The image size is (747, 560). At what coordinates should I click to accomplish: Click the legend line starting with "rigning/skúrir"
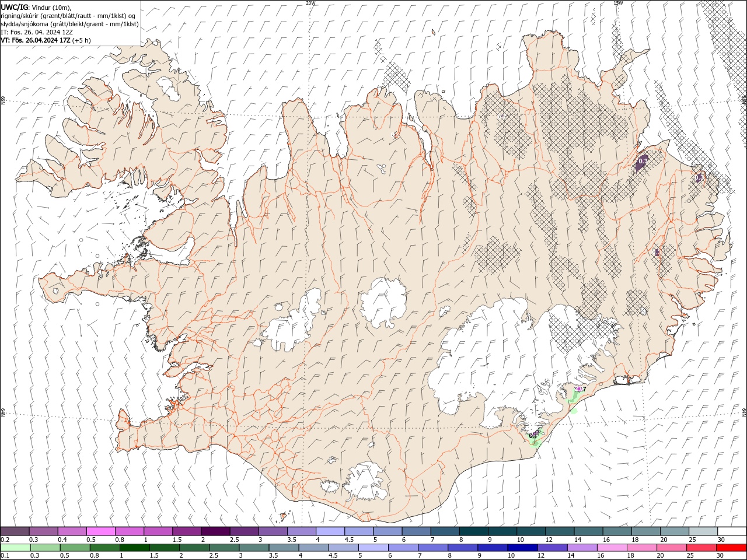[68, 15]
